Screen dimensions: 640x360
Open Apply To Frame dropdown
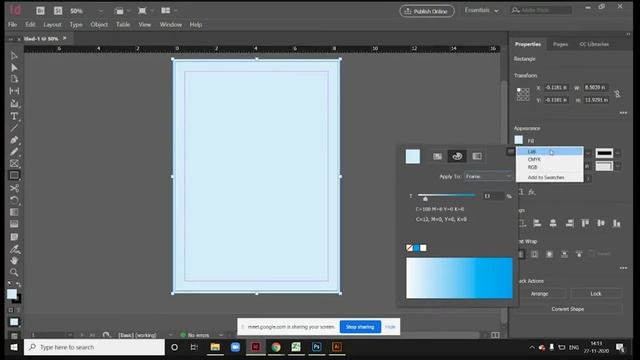point(488,176)
